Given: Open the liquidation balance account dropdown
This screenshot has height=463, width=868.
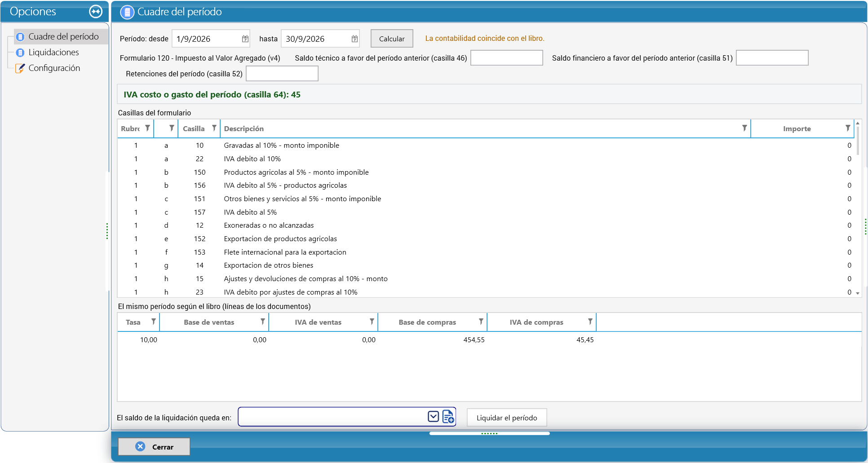Looking at the screenshot, I should pyautogui.click(x=433, y=417).
